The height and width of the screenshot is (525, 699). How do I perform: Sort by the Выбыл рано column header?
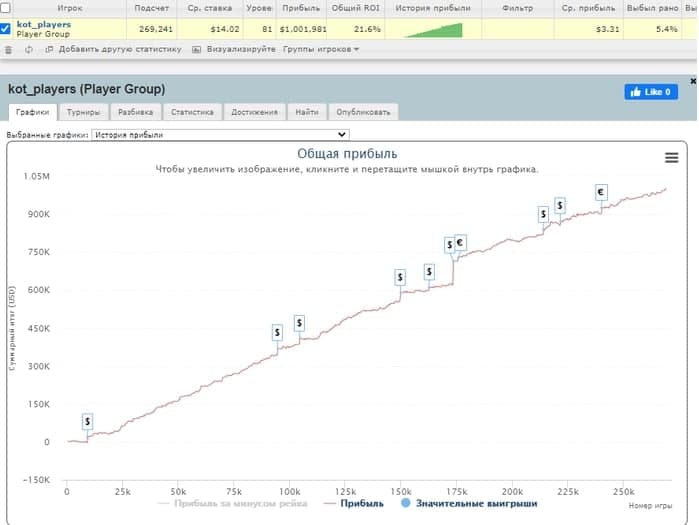point(652,8)
